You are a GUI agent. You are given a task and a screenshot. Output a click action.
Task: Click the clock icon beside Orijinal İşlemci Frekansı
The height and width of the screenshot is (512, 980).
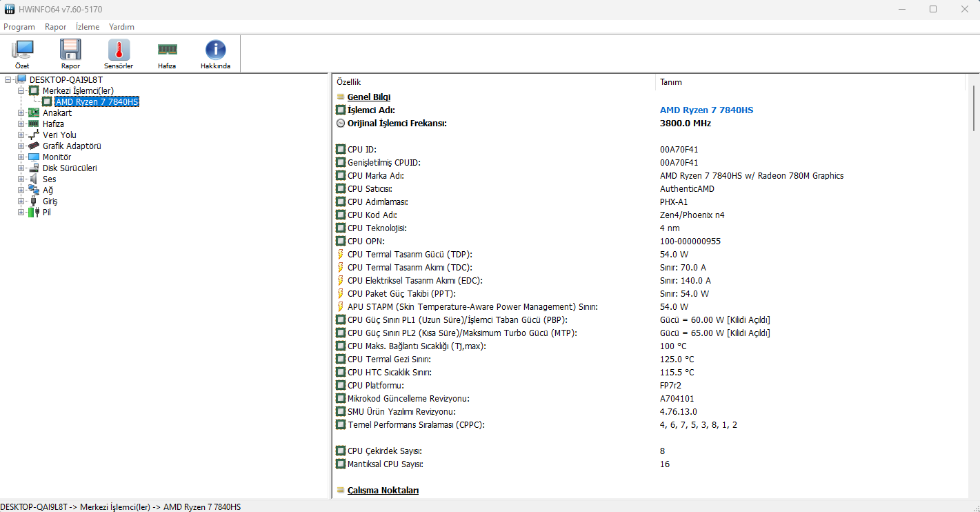tap(341, 123)
